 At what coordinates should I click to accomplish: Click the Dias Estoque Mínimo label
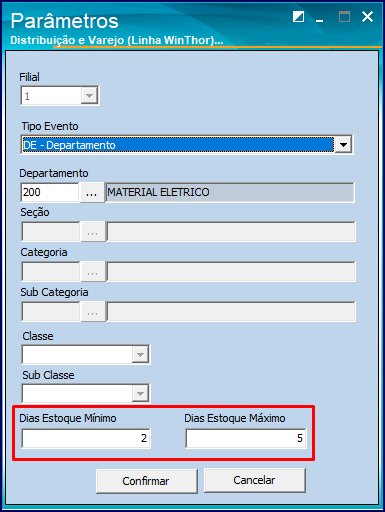pos(68,418)
